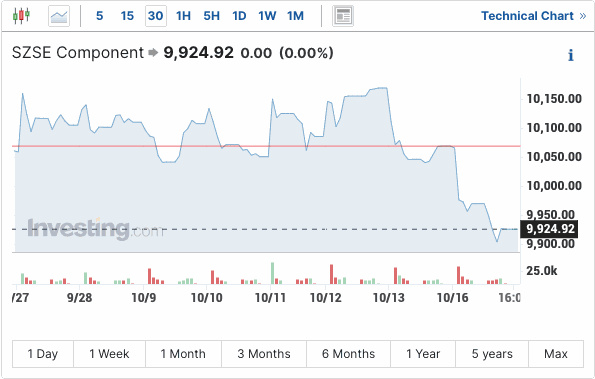Select the 1M interval
Viewport: 595px width, 379px height.
pos(296,16)
